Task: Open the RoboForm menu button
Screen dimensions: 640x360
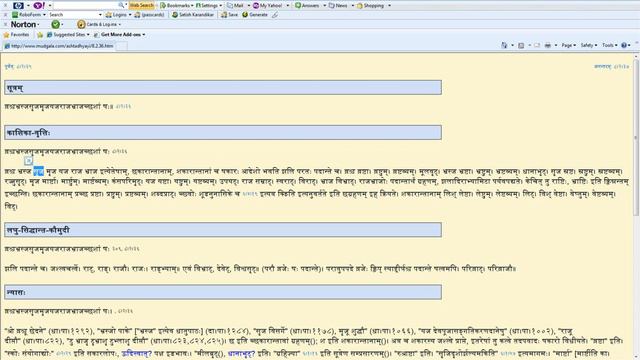Action: pyautogui.click(x=29, y=15)
